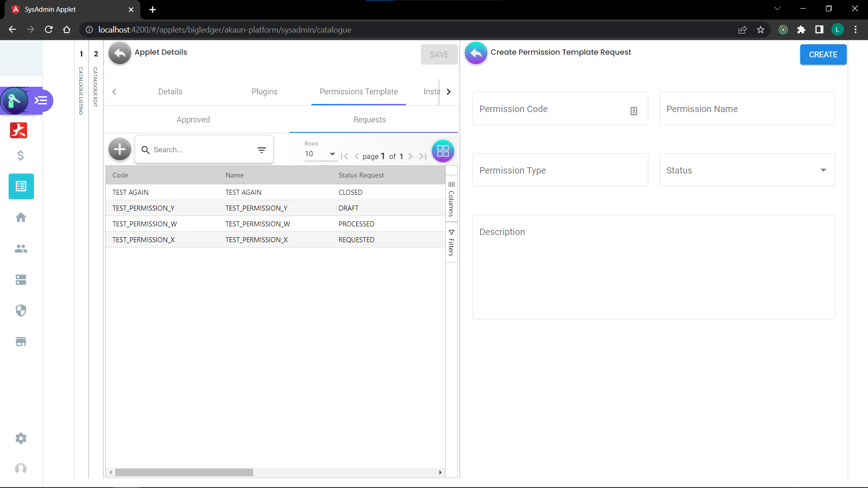Open the Rows per page dropdown
The height and width of the screenshot is (488, 868).
coord(320,154)
